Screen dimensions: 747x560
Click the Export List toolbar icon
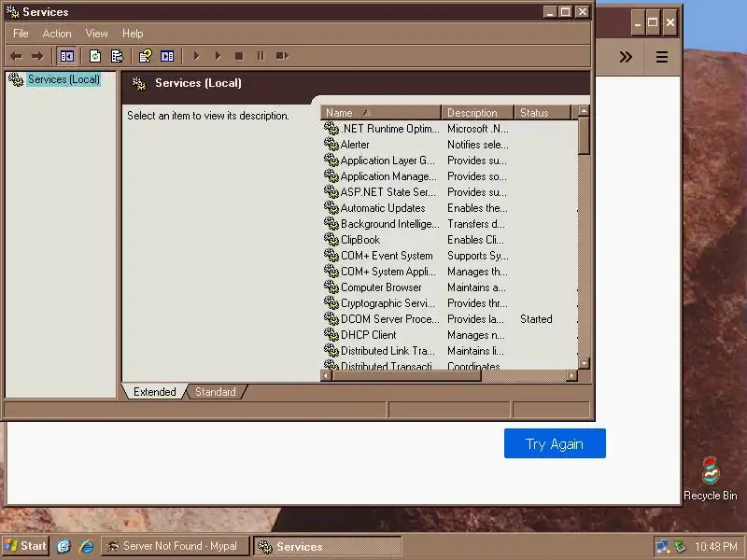click(118, 56)
